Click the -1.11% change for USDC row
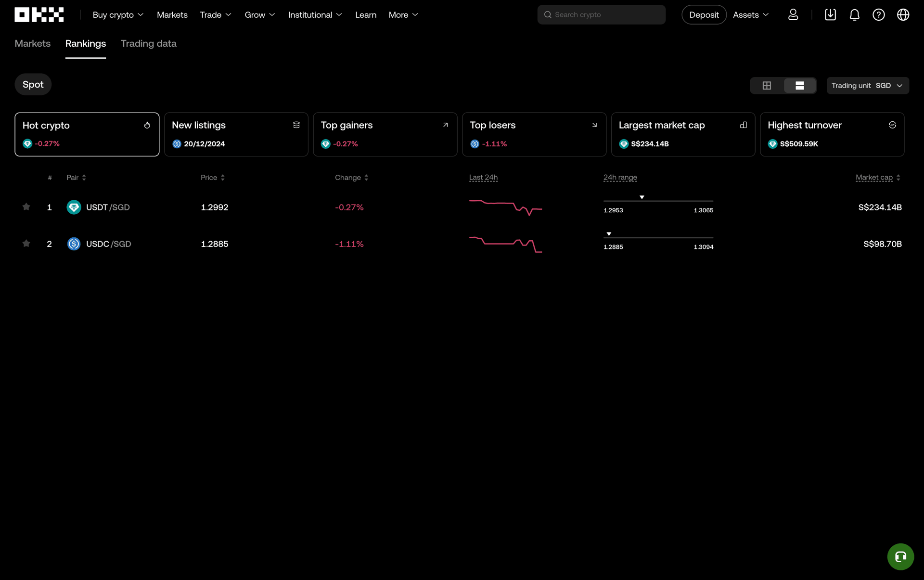 coord(349,244)
